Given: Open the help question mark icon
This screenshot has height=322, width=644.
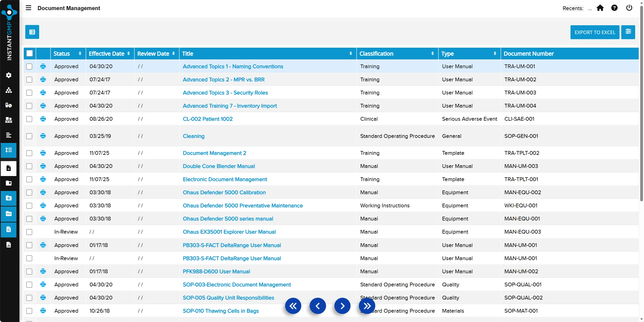Looking at the screenshot, I should click(x=614, y=8).
